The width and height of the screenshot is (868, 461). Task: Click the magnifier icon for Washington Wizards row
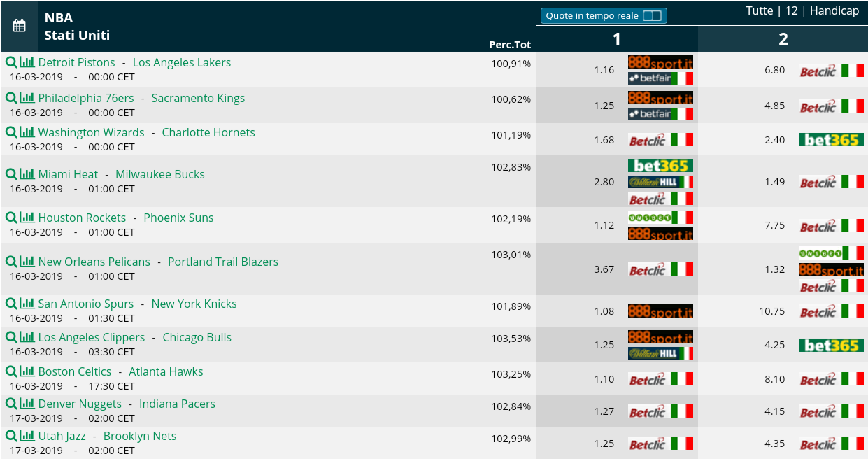tap(11, 132)
